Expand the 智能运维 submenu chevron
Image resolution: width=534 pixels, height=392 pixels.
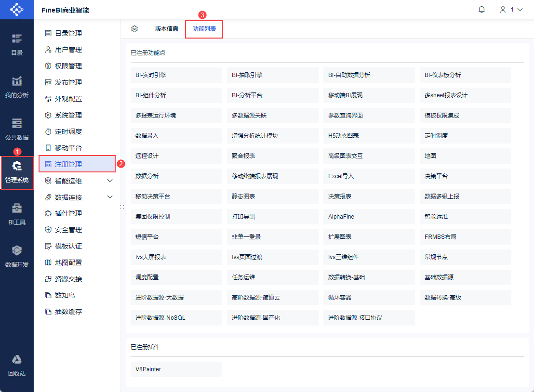(110, 181)
